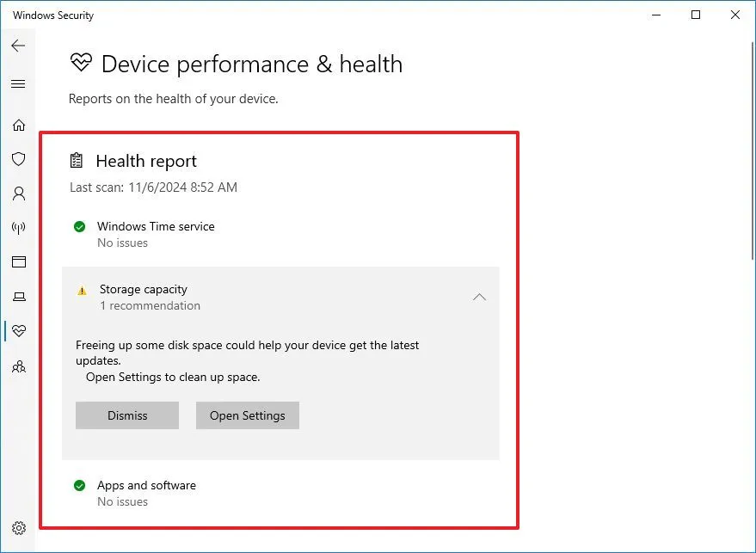Image resolution: width=756 pixels, height=553 pixels.
Task: Click 'Reports on the health of your device' text
Action: (174, 99)
